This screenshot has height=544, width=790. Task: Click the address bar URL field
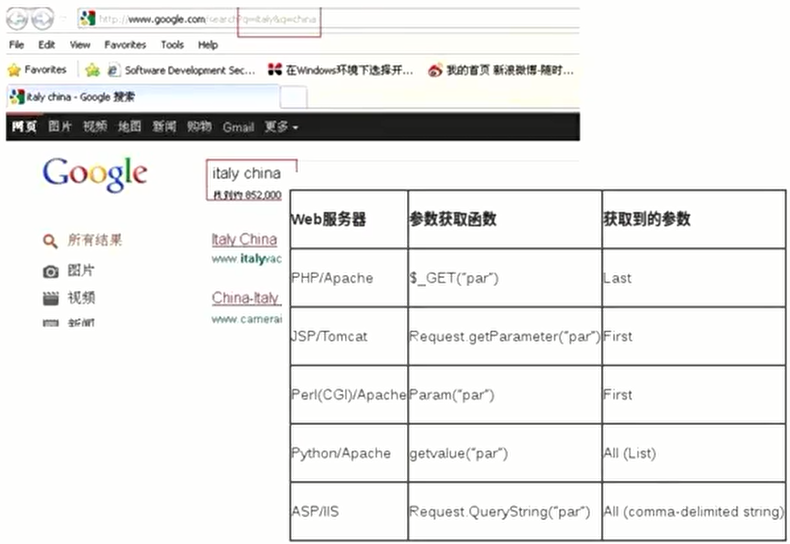328,19
